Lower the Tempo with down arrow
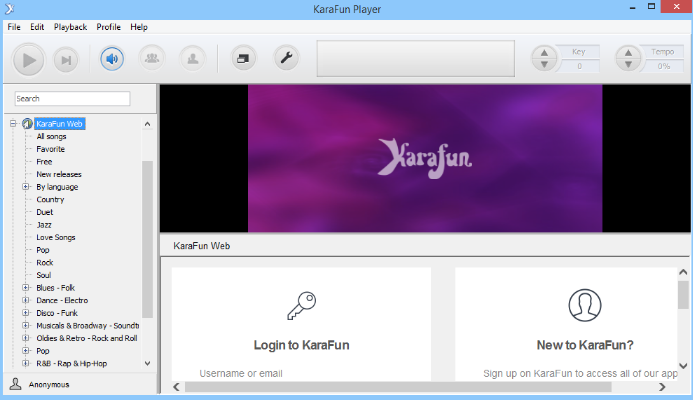693x400 pixels. 628,66
